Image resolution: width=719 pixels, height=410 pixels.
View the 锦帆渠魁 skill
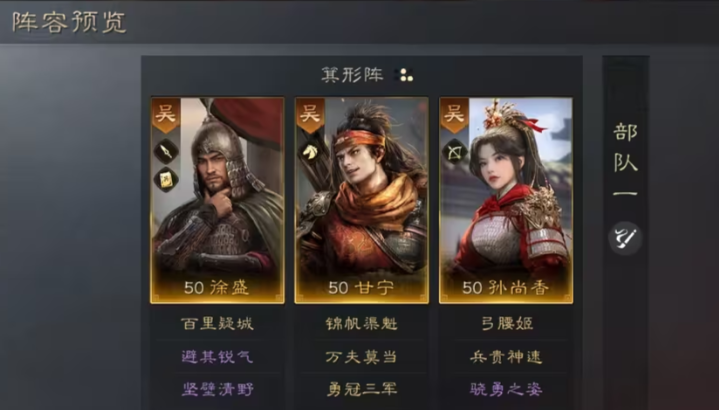coord(362,323)
